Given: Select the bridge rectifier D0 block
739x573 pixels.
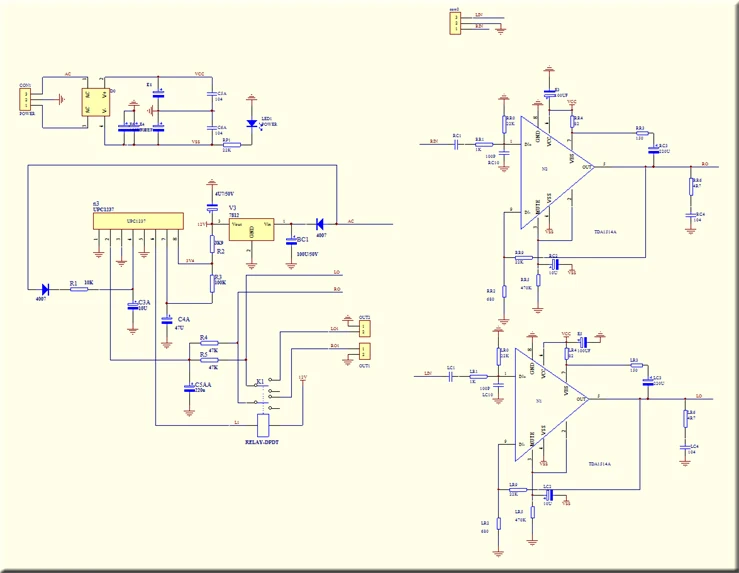Looking at the screenshot, I should point(96,102).
